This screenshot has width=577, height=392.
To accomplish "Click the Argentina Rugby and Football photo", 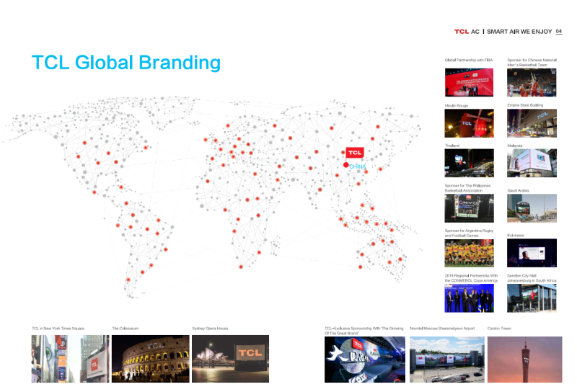I will (469, 252).
